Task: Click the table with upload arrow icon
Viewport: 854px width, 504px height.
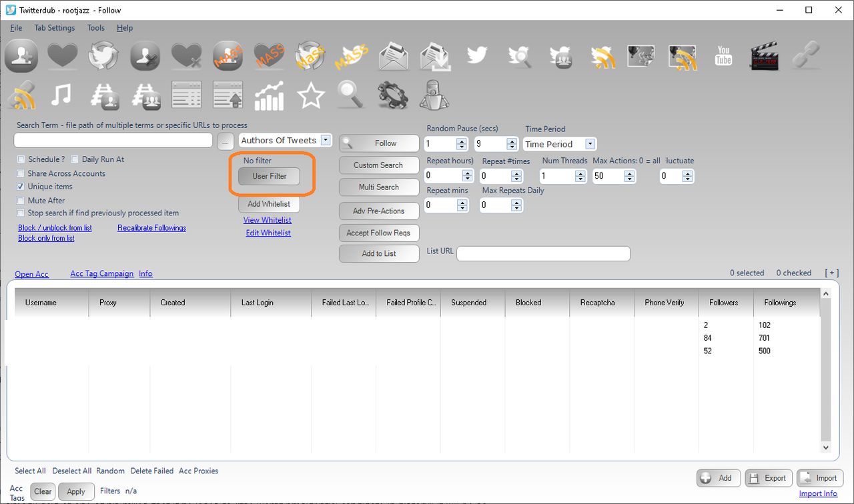Action: pyautogui.click(x=228, y=95)
